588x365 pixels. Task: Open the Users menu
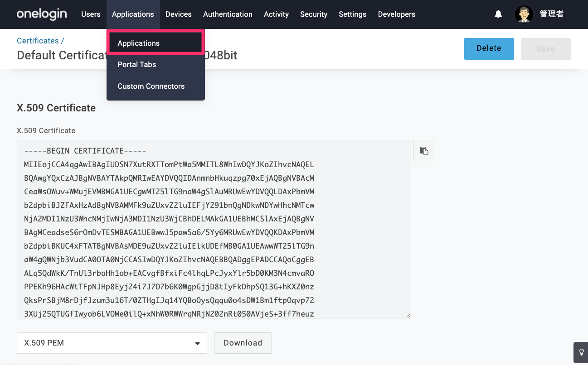tap(91, 14)
